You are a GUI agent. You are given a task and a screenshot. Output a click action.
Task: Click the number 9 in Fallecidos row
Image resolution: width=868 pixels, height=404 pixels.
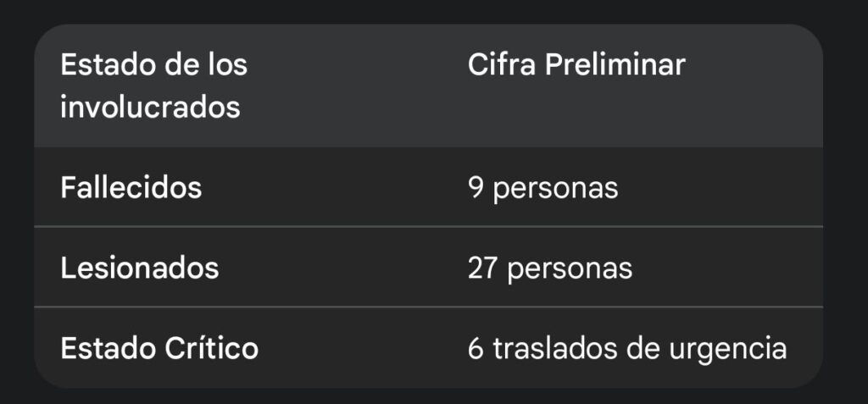(476, 187)
